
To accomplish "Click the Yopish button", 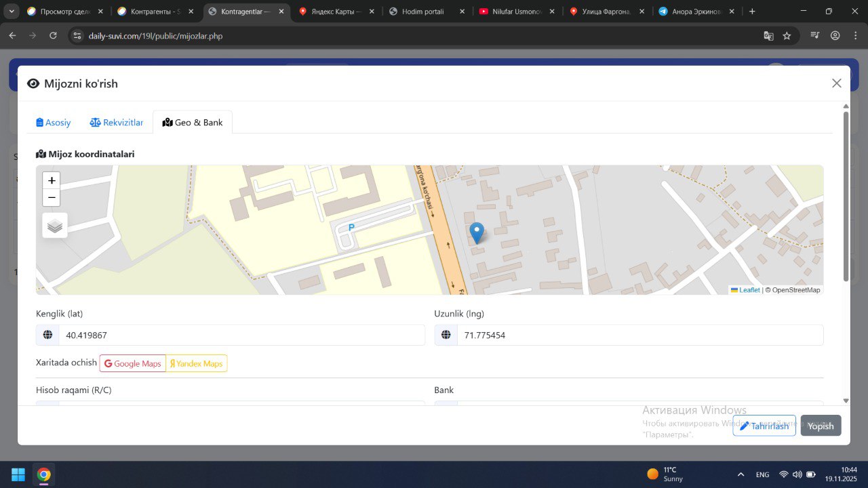I will click(x=821, y=426).
